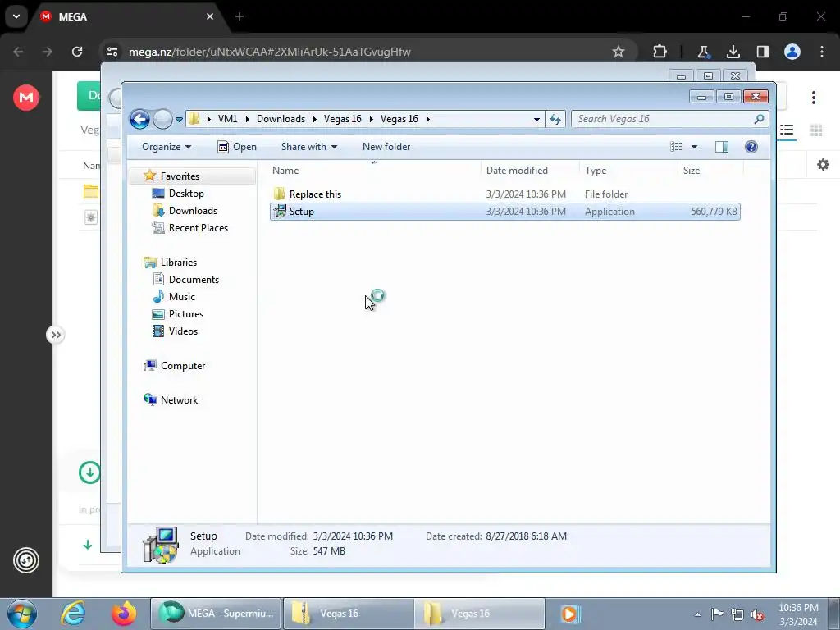Click the Chrome Labs flask icon
Viewport: 840px width, 630px height.
coord(703,52)
